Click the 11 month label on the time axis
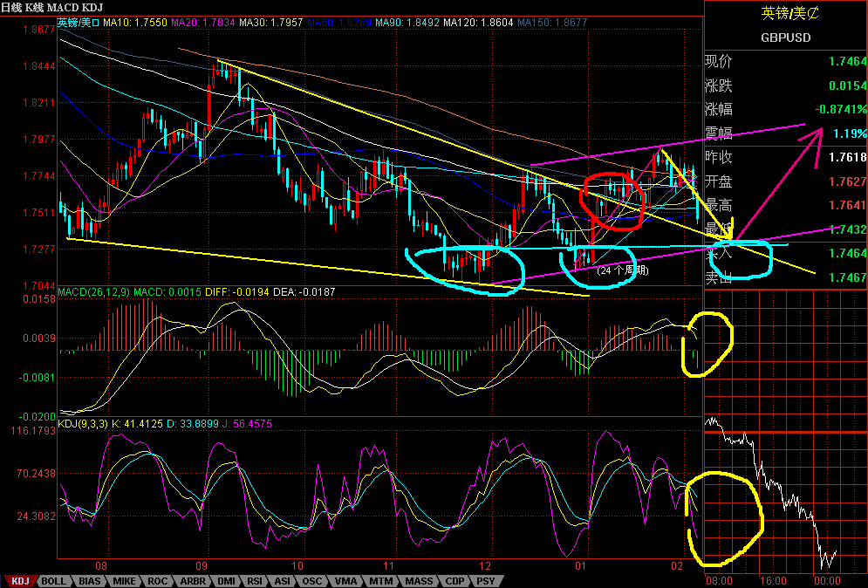Image resolution: width=868 pixels, height=588 pixels. click(x=388, y=566)
